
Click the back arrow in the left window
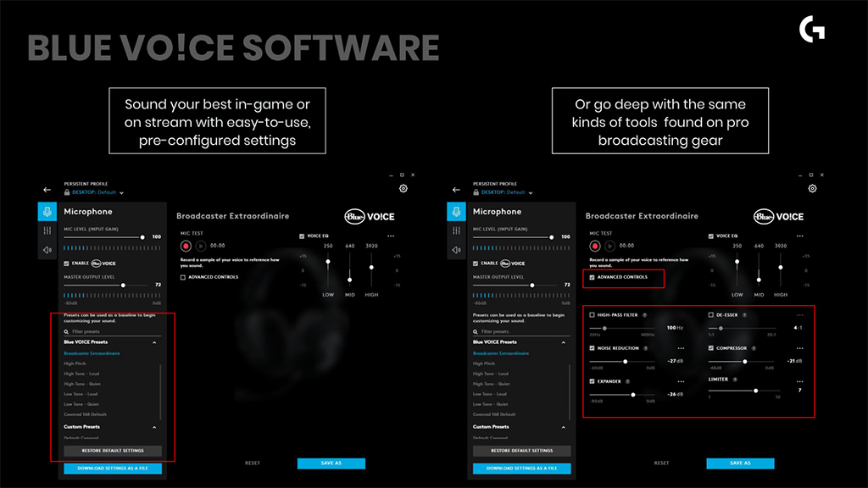coord(47,190)
